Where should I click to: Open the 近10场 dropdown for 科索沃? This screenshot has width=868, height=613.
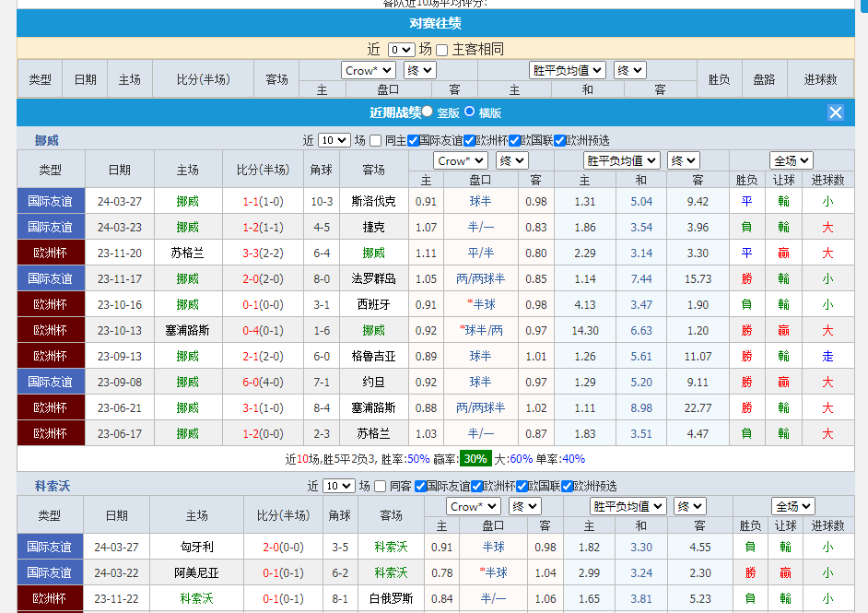tap(337, 486)
